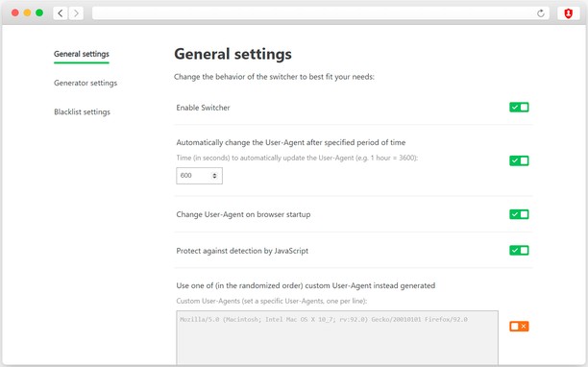Reload the page with the refresh icon
Image resolution: width=588 pixels, height=367 pixels.
click(x=540, y=13)
